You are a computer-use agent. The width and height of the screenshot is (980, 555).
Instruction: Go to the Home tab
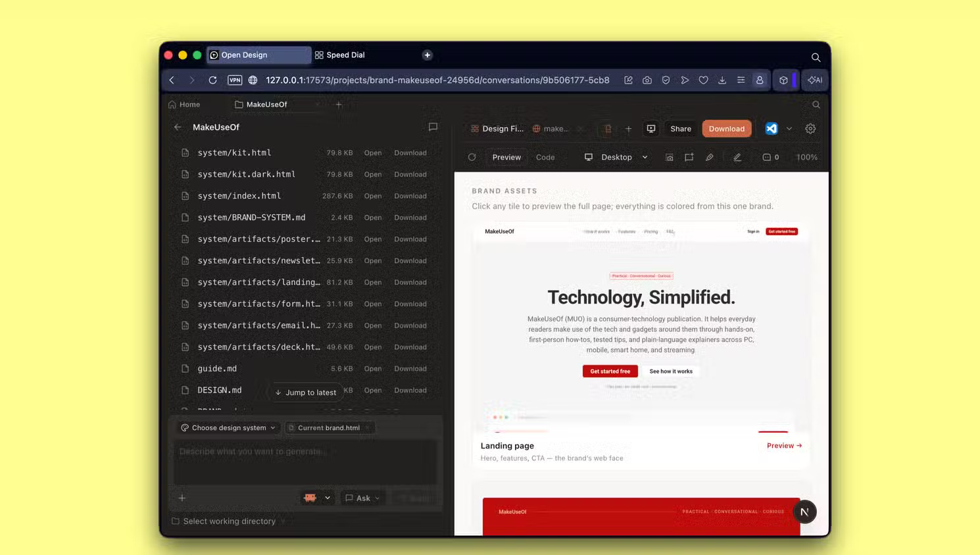tap(184, 105)
